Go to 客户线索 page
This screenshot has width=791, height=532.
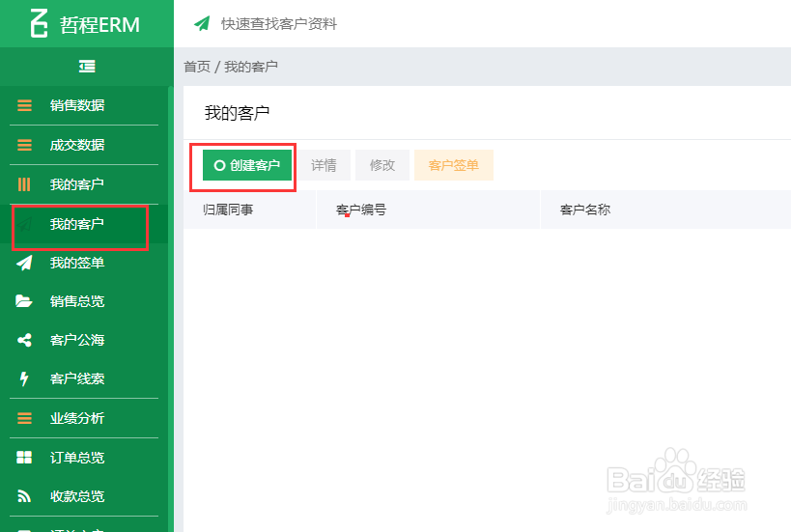tap(84, 378)
